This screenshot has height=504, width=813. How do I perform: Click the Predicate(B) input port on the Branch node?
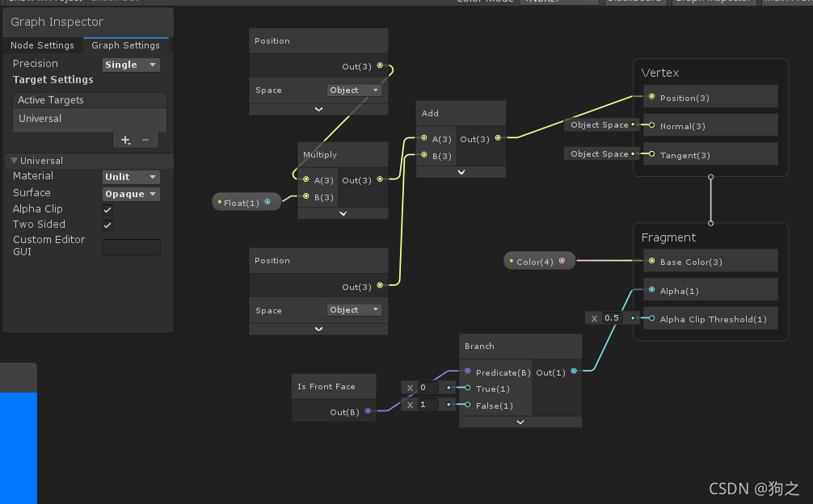tap(467, 372)
